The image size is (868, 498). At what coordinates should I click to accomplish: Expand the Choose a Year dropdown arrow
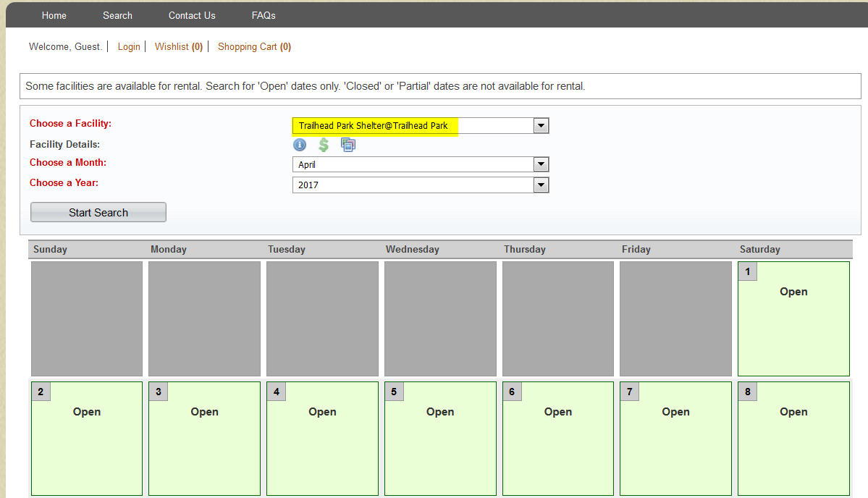click(541, 185)
